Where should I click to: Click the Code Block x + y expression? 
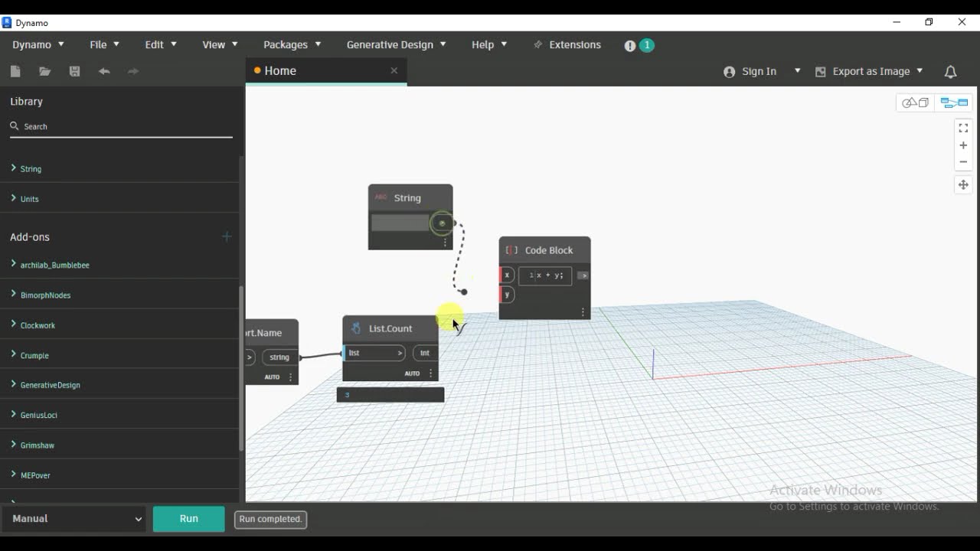[545, 275]
